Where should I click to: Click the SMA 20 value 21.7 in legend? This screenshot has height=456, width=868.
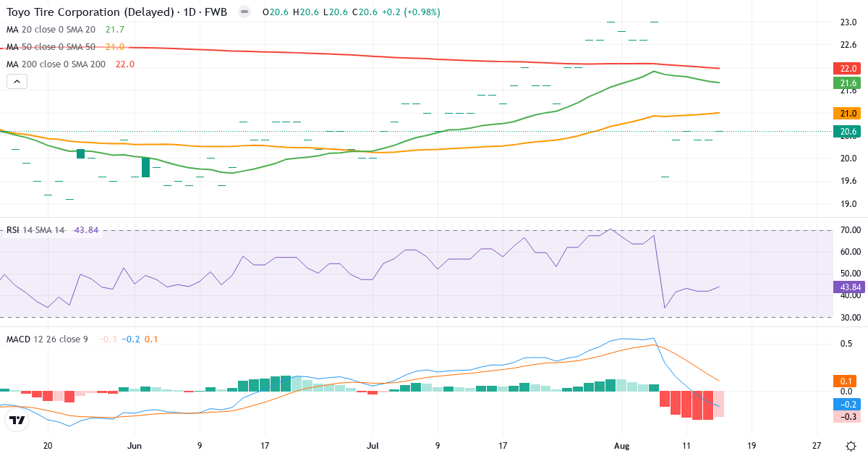pyautogui.click(x=114, y=30)
